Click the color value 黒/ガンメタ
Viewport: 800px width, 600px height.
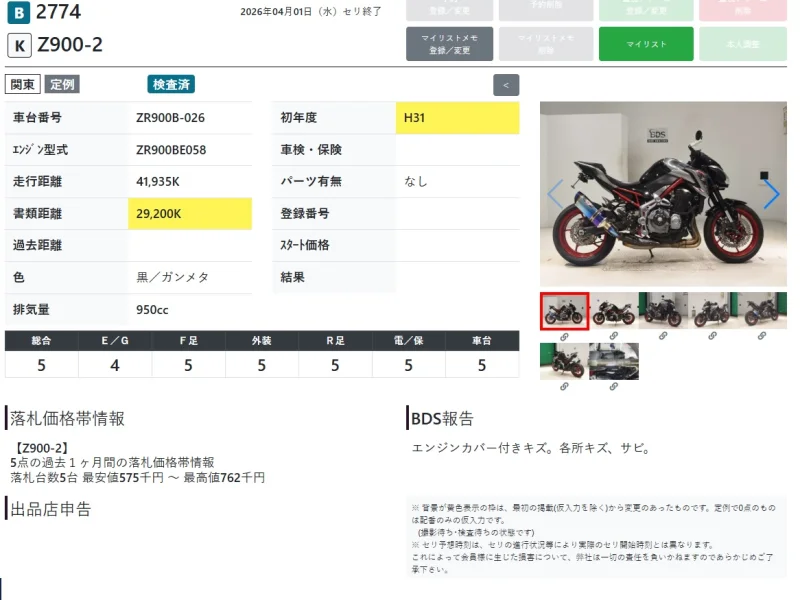(172, 278)
